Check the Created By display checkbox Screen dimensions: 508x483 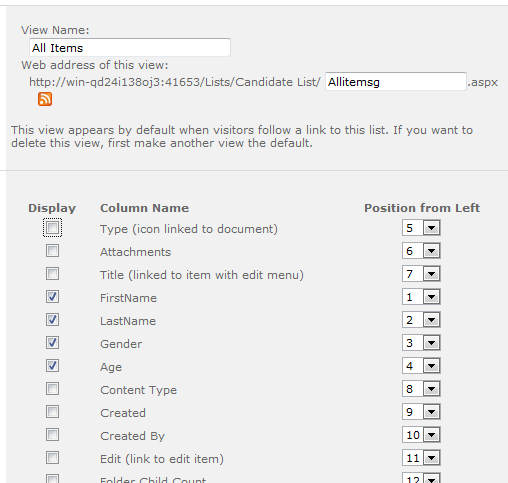[x=52, y=435]
